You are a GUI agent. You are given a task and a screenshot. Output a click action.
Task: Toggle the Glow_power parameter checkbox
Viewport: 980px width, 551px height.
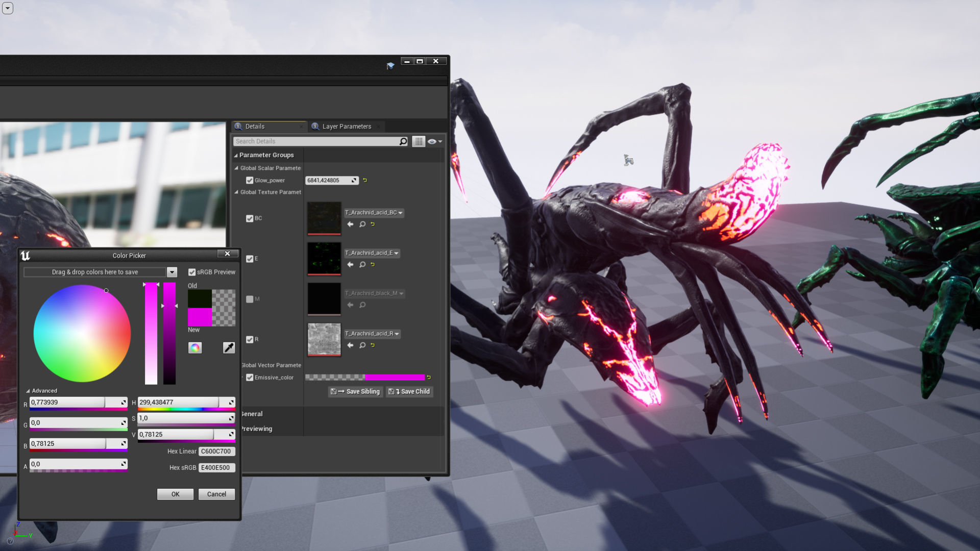[x=250, y=181]
